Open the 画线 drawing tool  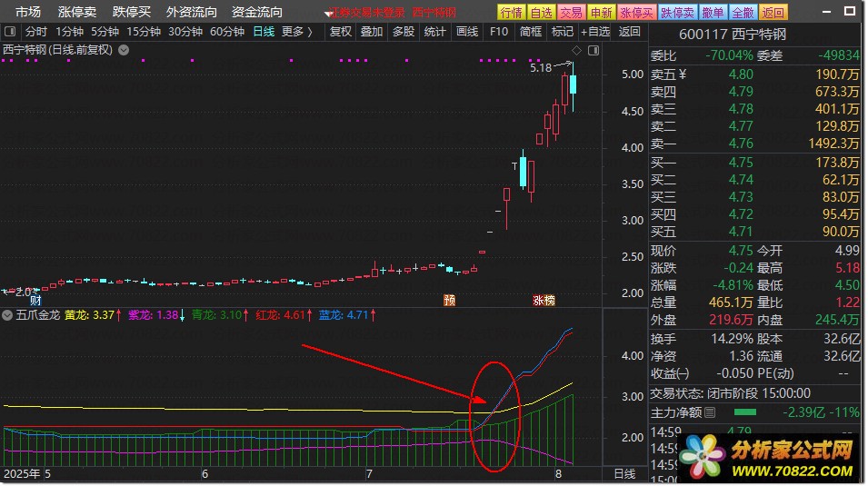pos(466,32)
